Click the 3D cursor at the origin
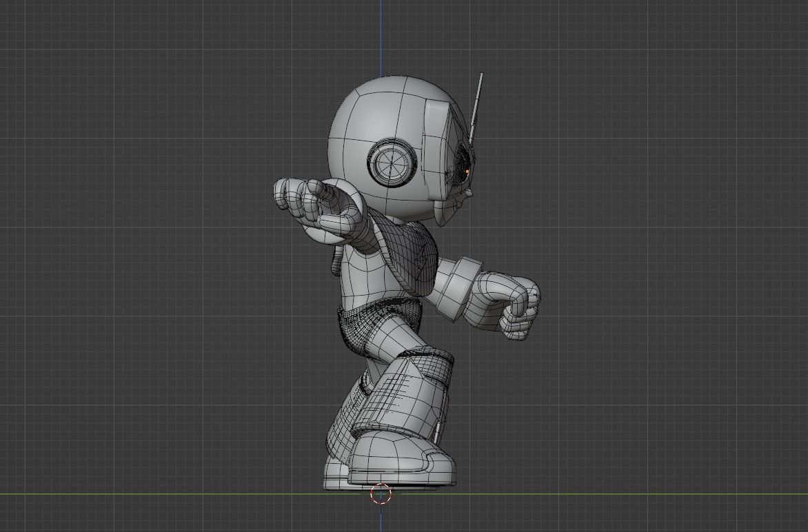Screen dimensions: 808x532 tap(381, 494)
